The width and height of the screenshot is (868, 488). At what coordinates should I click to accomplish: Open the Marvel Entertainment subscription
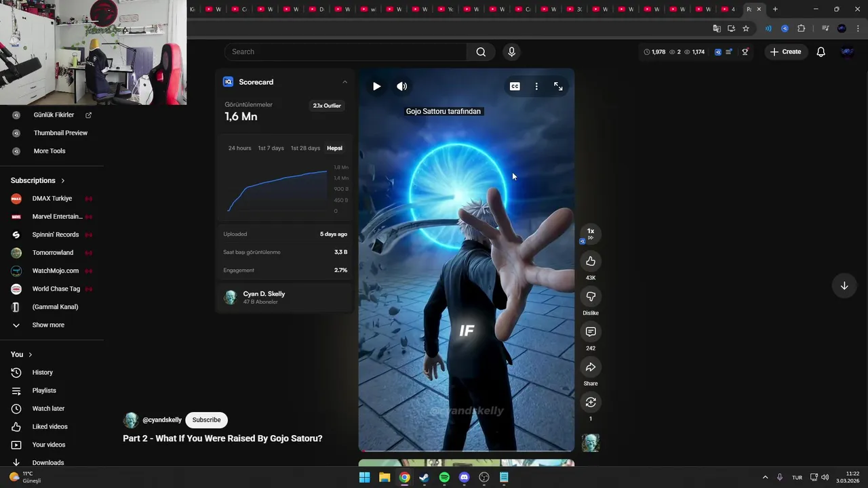pyautogui.click(x=52, y=216)
